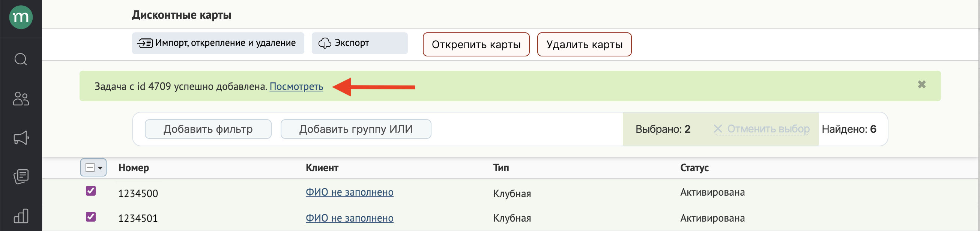The width and height of the screenshot is (980, 231).
Task: Click the green 'm' logo
Action: [x=21, y=17]
